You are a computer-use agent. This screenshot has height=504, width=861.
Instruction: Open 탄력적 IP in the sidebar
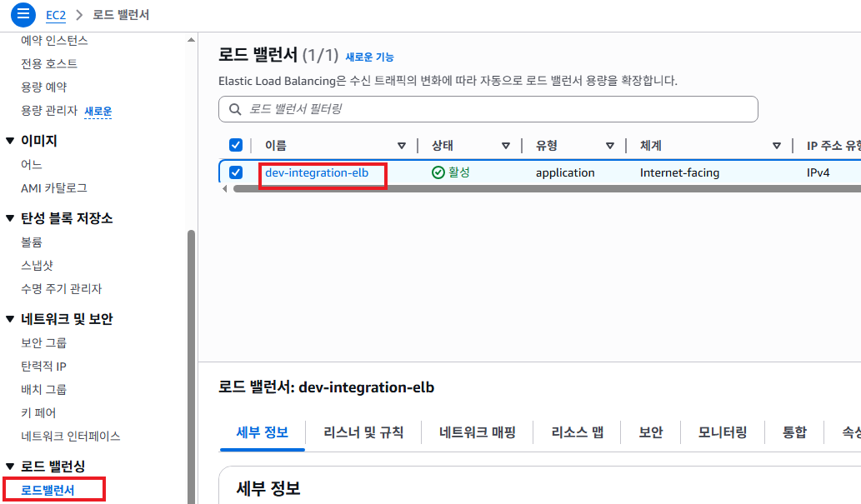pos(43,367)
